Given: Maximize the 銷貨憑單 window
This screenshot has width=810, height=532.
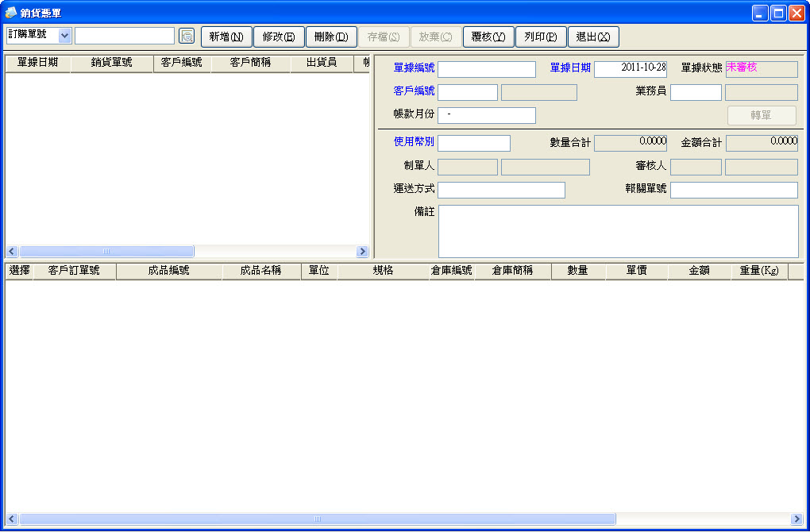Looking at the screenshot, I should (x=778, y=13).
